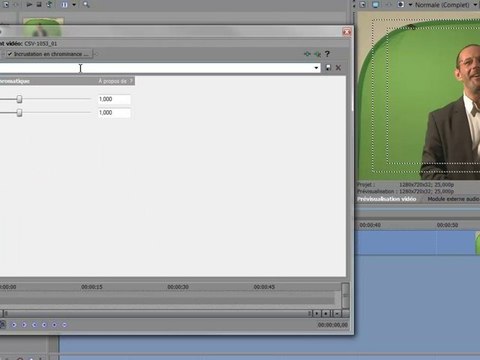Delete the preset with the X icon
Screen dimensions: 480x360
(x=338, y=68)
